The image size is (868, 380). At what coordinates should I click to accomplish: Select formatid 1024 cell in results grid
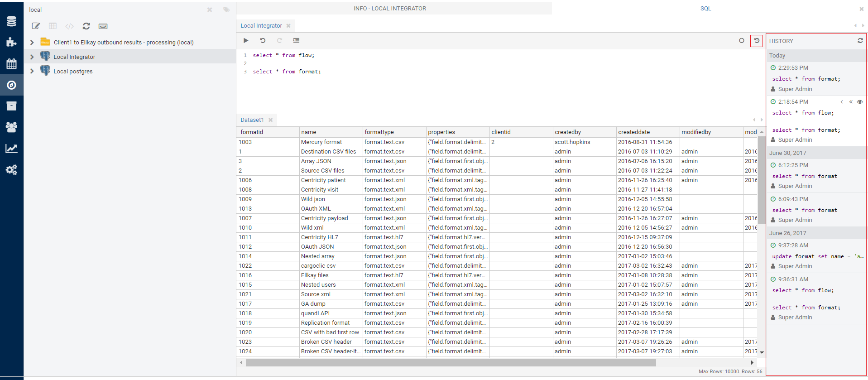point(268,351)
